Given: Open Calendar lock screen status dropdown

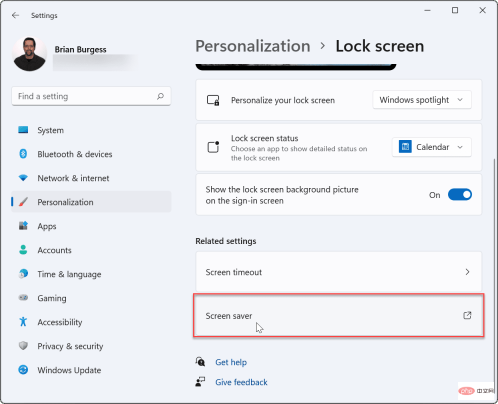Looking at the screenshot, I should click(x=431, y=147).
